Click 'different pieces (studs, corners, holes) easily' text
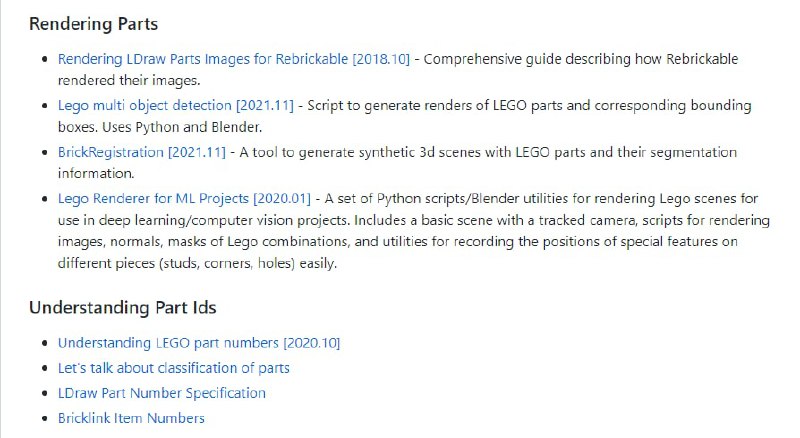The width and height of the screenshot is (800, 438). coord(200,265)
